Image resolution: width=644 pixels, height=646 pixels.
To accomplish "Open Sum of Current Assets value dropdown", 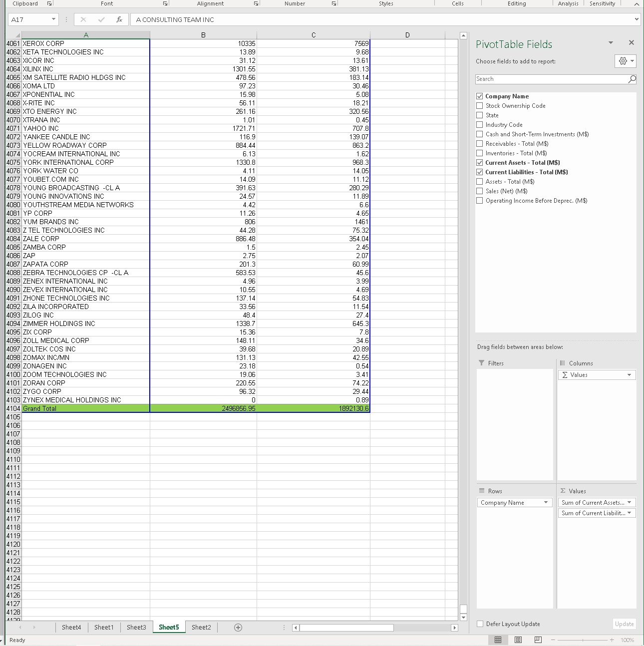I will point(629,502).
